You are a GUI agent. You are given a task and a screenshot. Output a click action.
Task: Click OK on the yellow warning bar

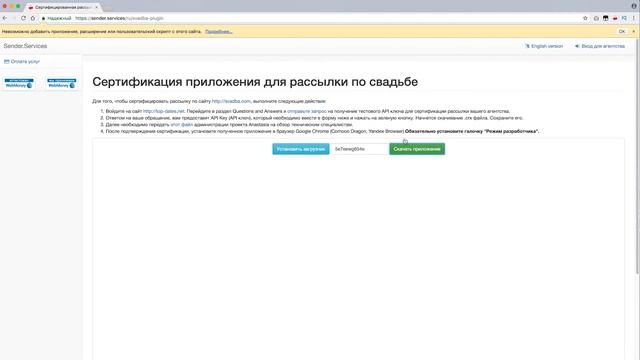click(622, 31)
